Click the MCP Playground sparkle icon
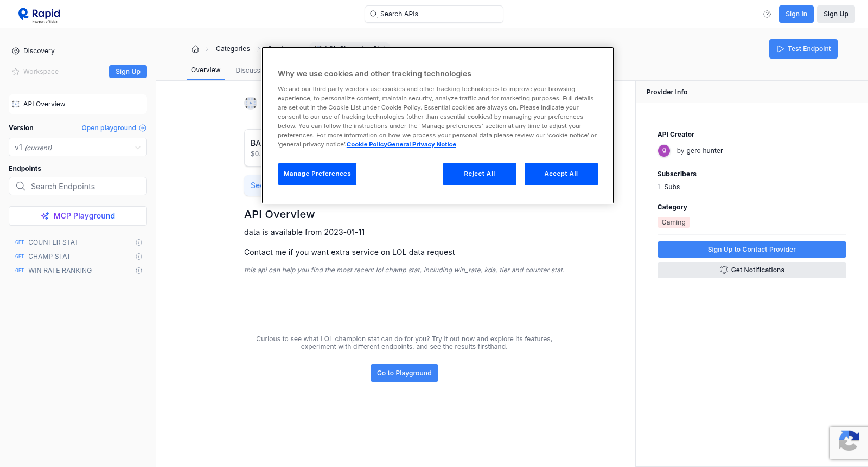 [x=45, y=216]
